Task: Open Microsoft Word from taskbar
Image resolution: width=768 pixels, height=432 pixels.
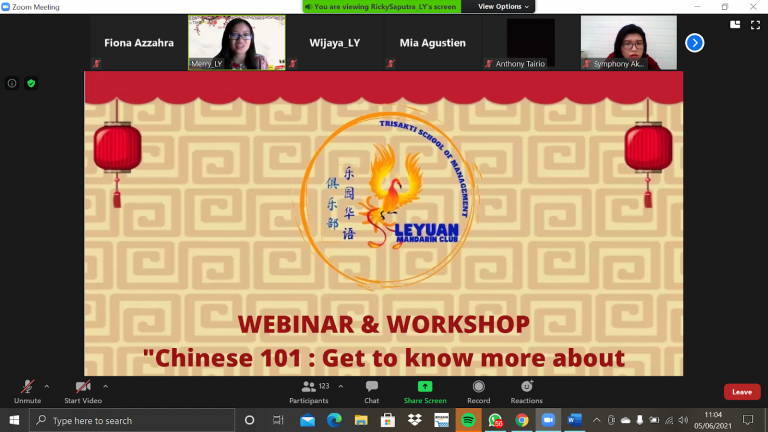Action: point(575,420)
